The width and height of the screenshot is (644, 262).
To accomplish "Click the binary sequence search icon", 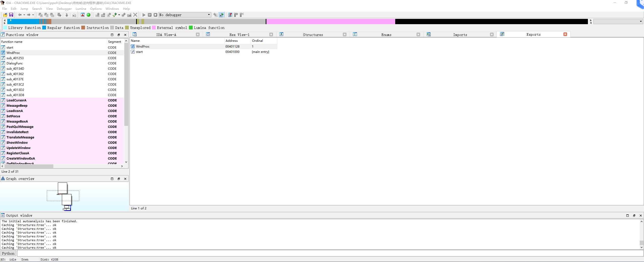I will (52, 15).
